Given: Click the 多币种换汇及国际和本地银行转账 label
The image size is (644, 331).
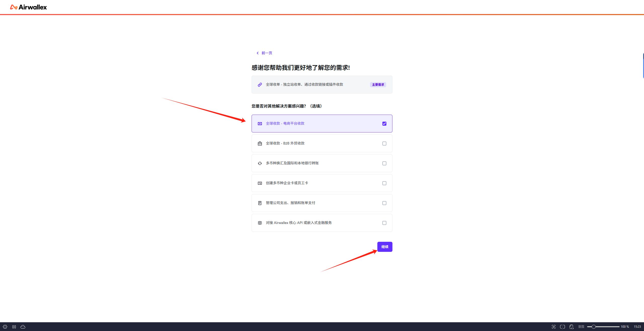Looking at the screenshot, I should point(292,163).
